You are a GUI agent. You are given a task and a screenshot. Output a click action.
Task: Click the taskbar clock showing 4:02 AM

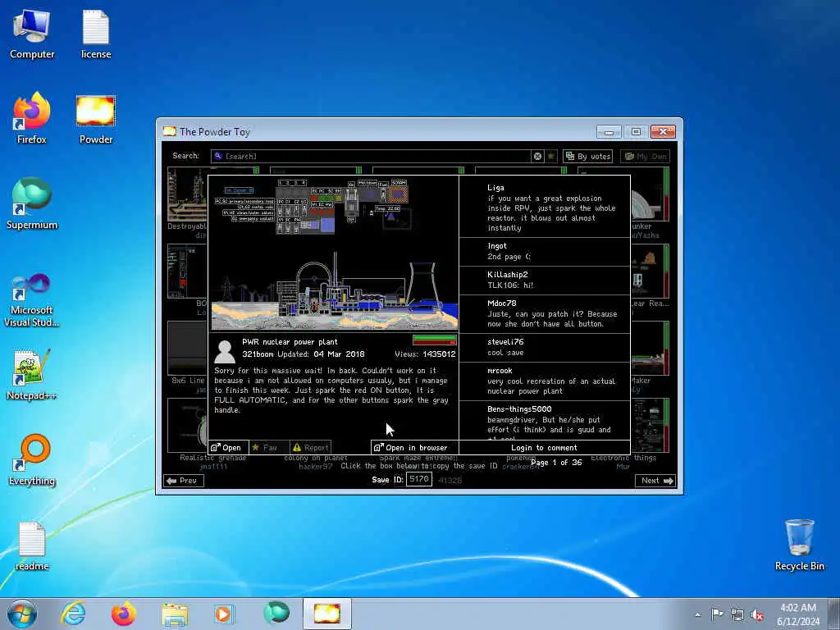point(798,614)
